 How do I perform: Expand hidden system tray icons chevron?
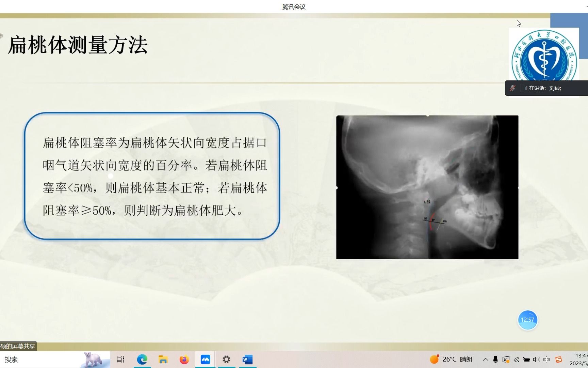click(x=486, y=359)
